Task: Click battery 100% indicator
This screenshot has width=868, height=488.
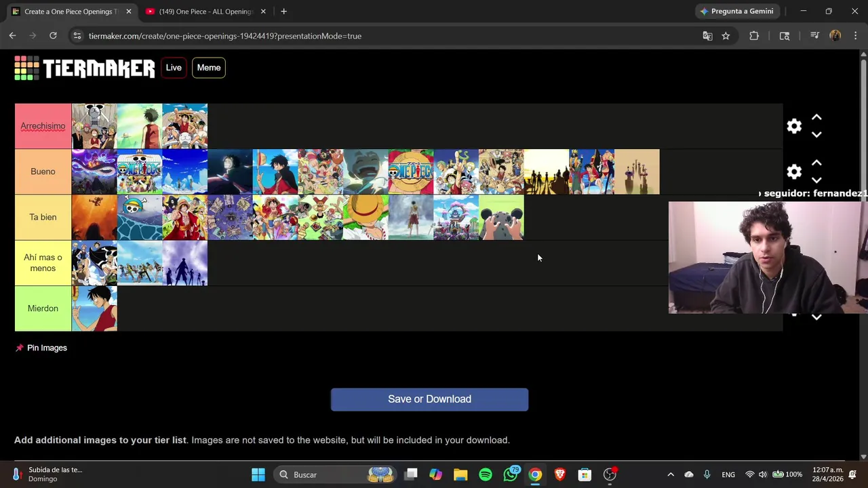Action: [x=788, y=474]
